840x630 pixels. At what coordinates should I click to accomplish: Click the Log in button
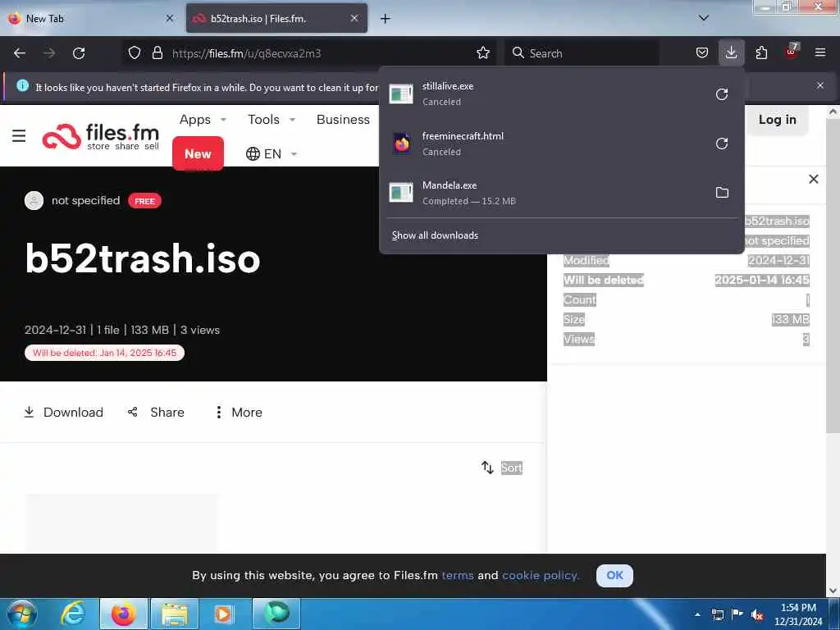[x=778, y=120]
